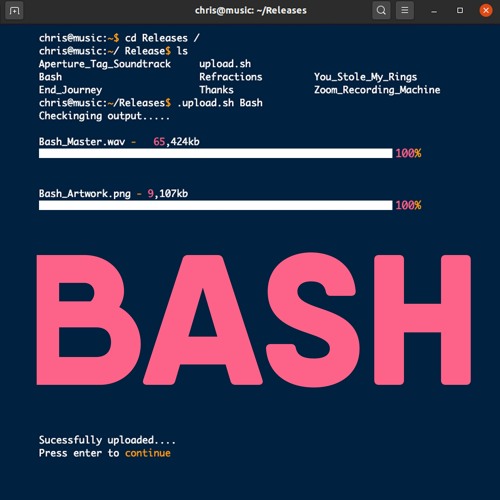This screenshot has width=500, height=500.
Task: Click the Bash_Artwork.png progress bar
Action: pyautogui.click(x=215, y=205)
